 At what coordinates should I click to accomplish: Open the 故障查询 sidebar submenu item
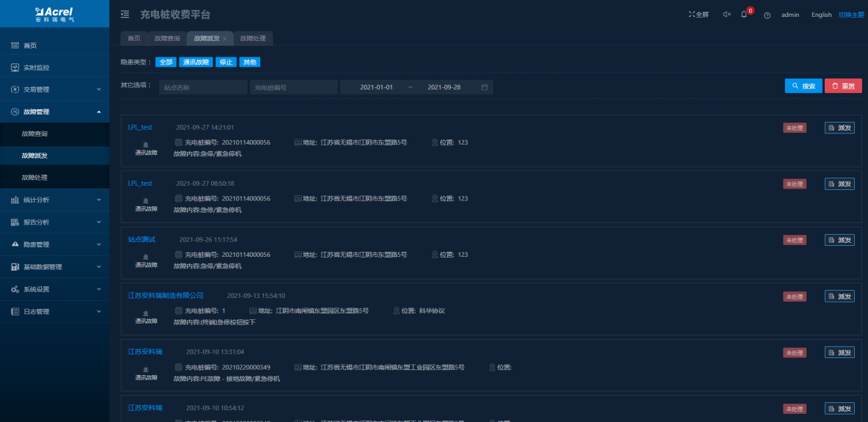coord(34,134)
